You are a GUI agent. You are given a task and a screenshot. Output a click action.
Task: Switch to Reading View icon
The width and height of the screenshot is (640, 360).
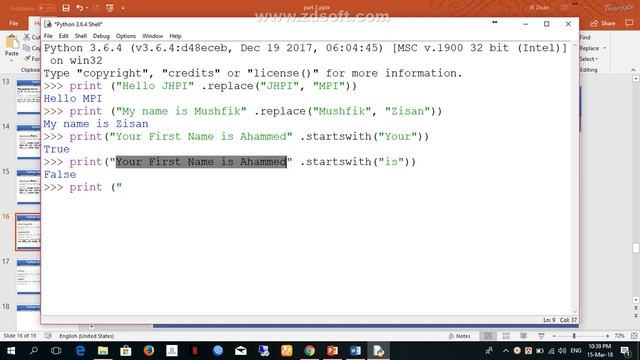(524, 336)
